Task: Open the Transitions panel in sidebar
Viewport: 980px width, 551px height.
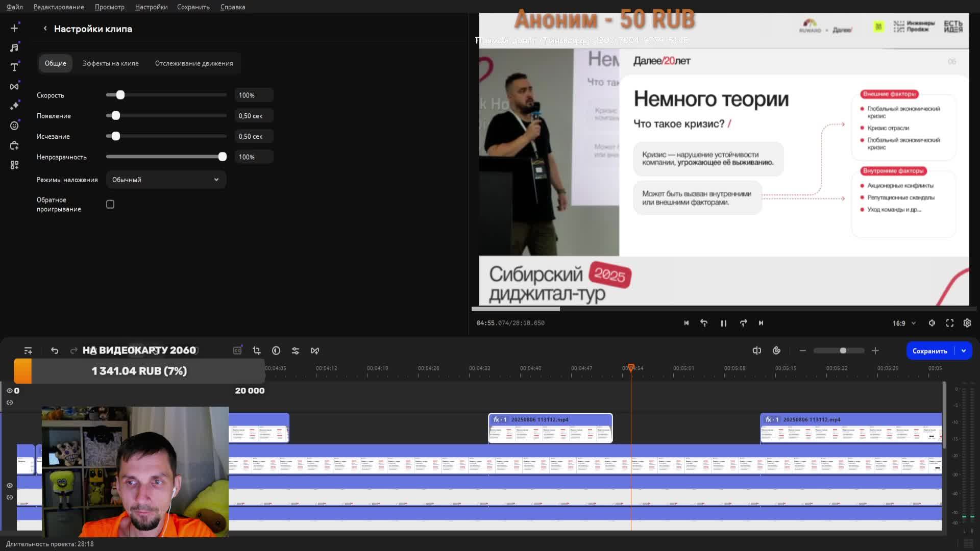Action: tap(14, 87)
